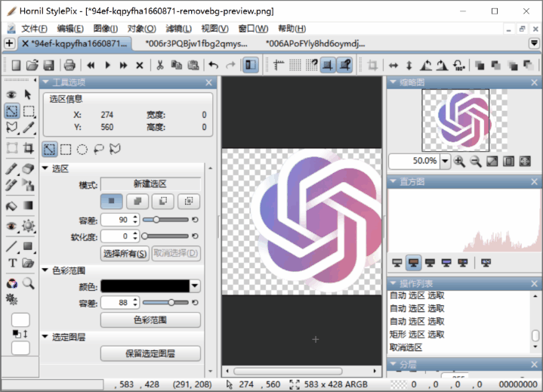Image resolution: width=543 pixels, height=392 pixels.
Task: Collapse the 选区 section
Action: click(x=45, y=168)
